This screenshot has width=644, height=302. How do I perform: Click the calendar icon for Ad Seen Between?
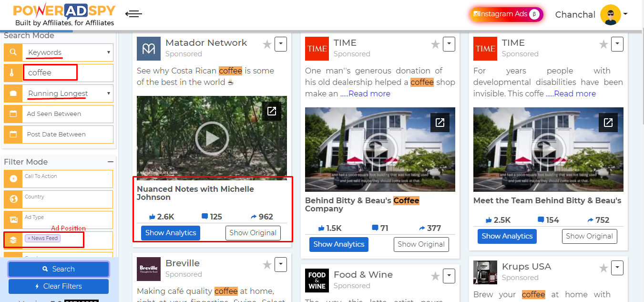13,114
